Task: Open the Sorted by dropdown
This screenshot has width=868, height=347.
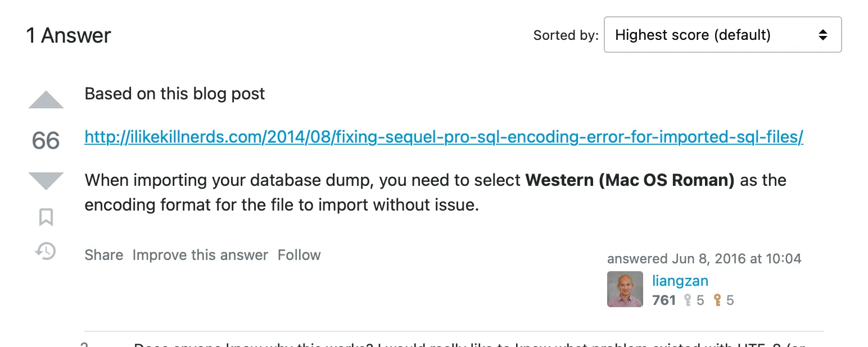Action: click(722, 35)
